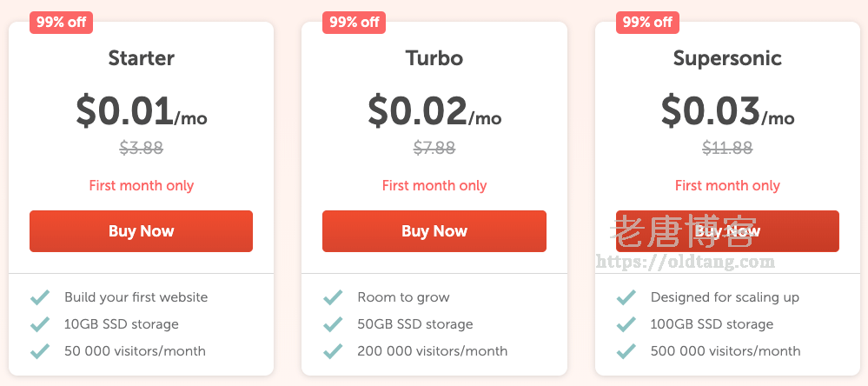Select the Turbo plan title
The height and width of the screenshot is (386, 868).
click(434, 58)
